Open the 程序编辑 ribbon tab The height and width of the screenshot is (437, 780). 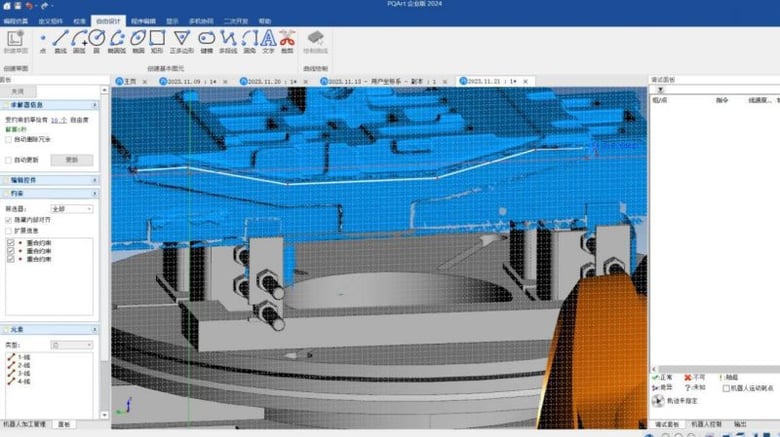(143, 20)
